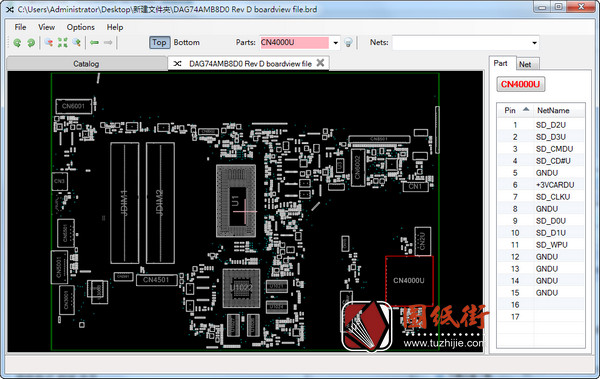Open the File menu
600x379 pixels.
(x=20, y=27)
